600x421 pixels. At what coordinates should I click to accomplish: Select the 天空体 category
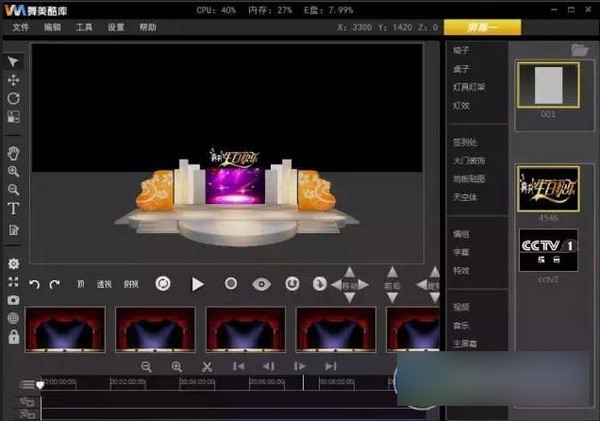[x=465, y=197]
